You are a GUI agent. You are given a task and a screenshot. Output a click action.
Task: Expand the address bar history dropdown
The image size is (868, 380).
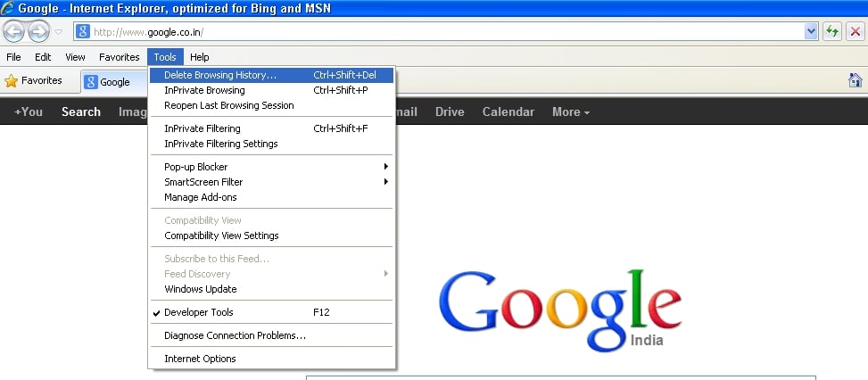pos(811,31)
